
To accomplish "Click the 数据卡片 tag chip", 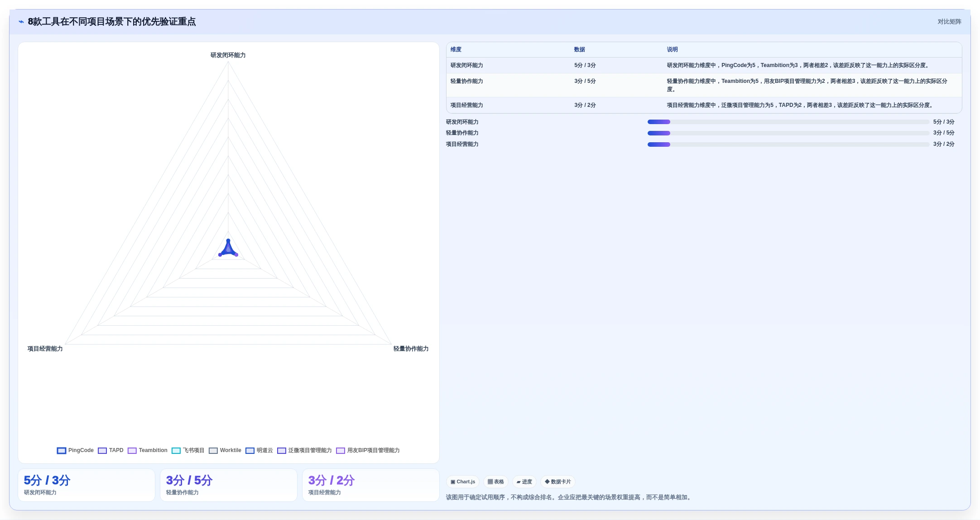I will click(x=557, y=481).
